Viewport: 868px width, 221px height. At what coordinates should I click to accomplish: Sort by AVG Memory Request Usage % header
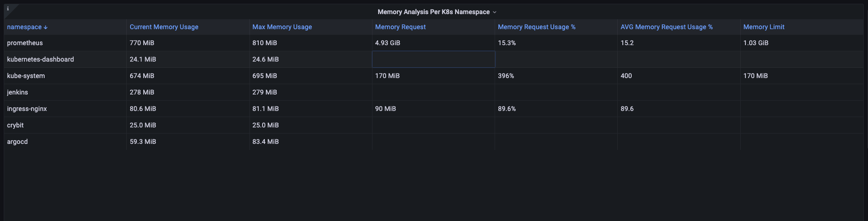666,27
